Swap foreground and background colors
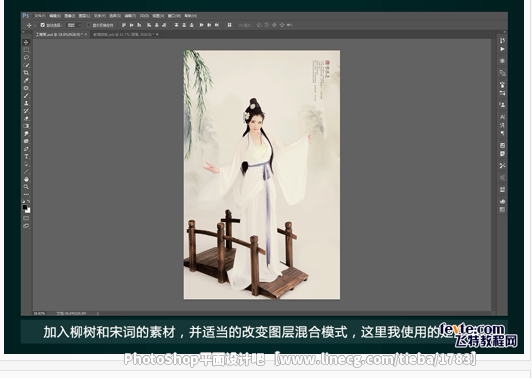The height and width of the screenshot is (378, 532). [29, 201]
